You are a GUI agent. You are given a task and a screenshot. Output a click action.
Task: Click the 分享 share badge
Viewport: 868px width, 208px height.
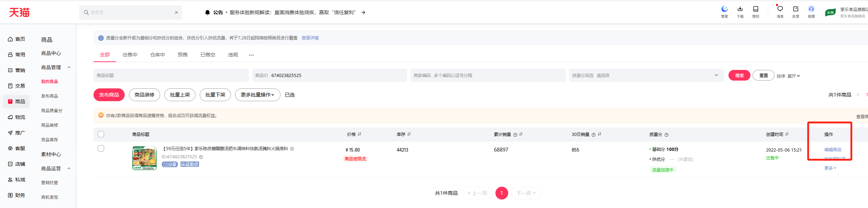point(170,164)
